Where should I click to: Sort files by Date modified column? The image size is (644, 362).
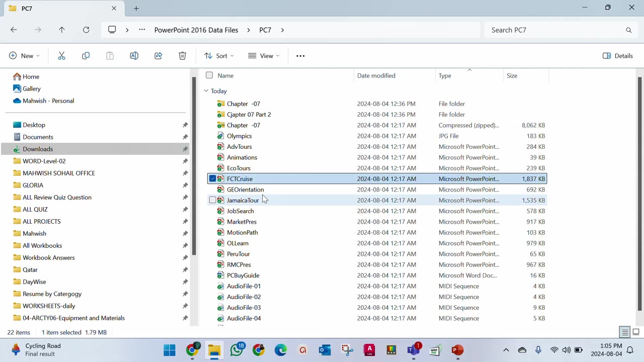point(376,75)
